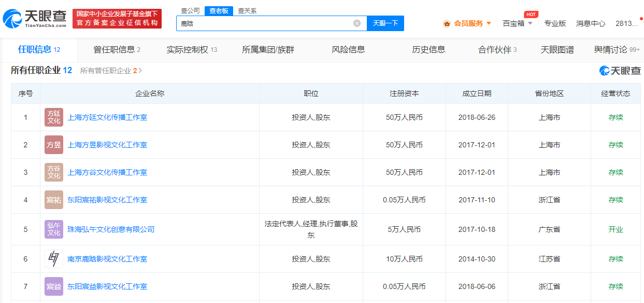The image size is (644, 303).
Task: Open 珠海弘午文化创意有限公司 company link
Action: pos(111,229)
